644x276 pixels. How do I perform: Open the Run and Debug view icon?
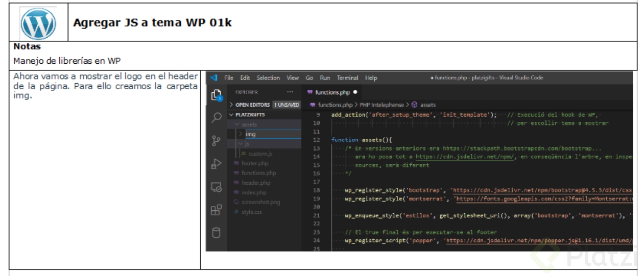click(x=217, y=164)
